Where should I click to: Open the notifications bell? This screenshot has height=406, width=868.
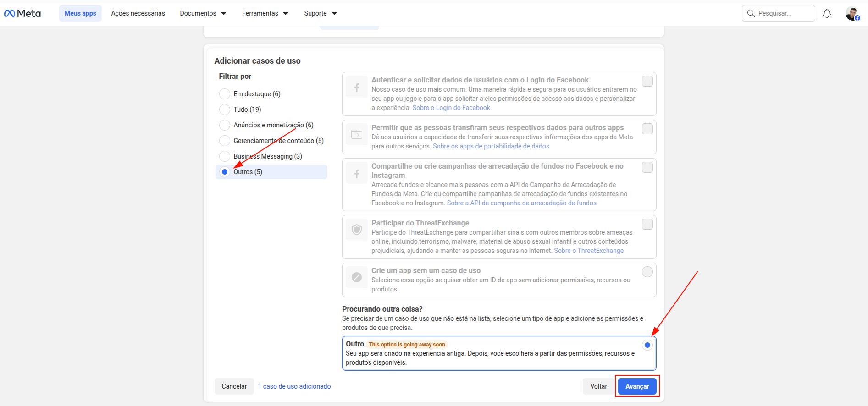[x=827, y=13]
